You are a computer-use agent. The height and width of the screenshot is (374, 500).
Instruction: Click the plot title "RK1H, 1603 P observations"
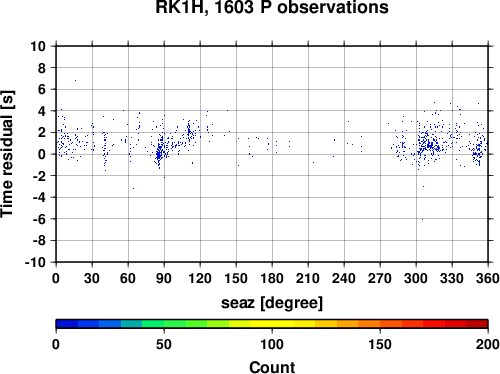272,7
